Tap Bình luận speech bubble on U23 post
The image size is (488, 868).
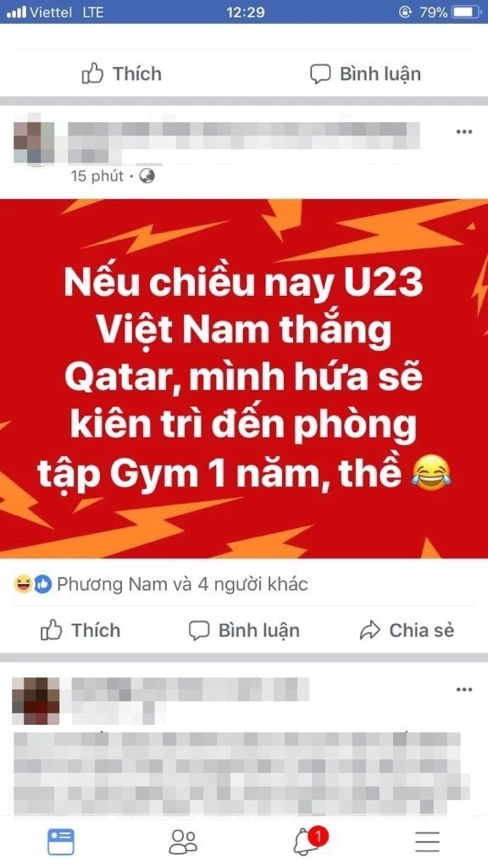point(244,630)
